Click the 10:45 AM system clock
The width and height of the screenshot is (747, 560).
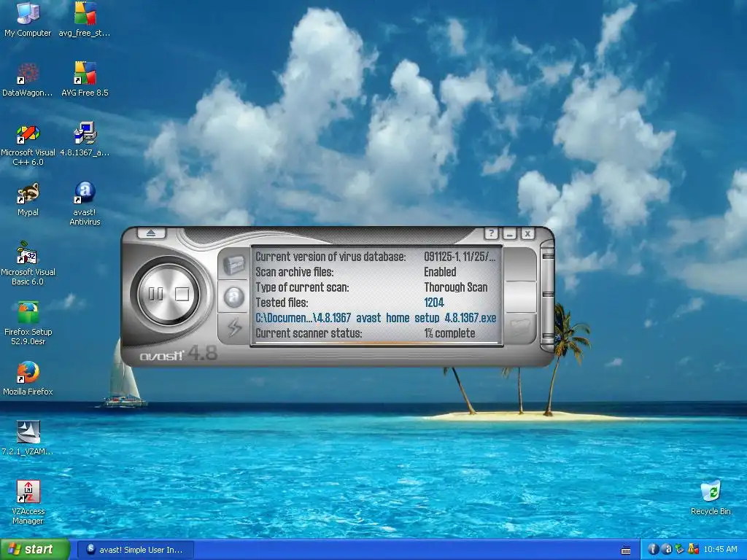[x=720, y=550]
